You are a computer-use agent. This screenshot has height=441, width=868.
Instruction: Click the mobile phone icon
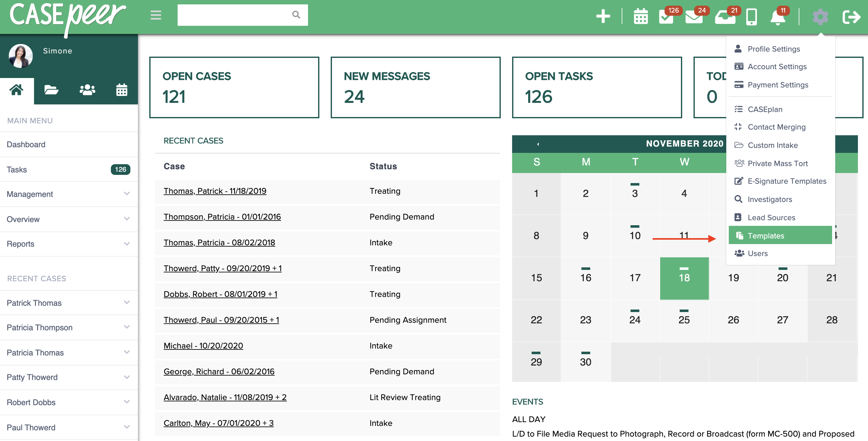[751, 17]
